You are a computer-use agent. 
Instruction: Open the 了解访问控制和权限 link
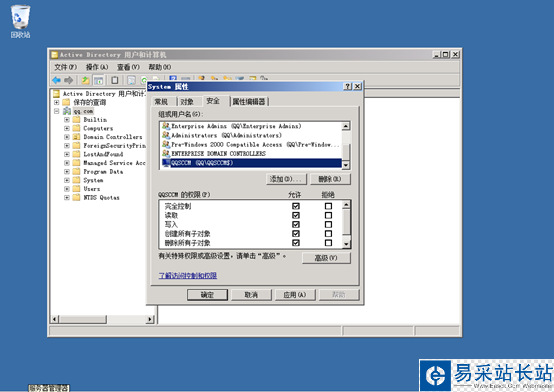tap(188, 275)
